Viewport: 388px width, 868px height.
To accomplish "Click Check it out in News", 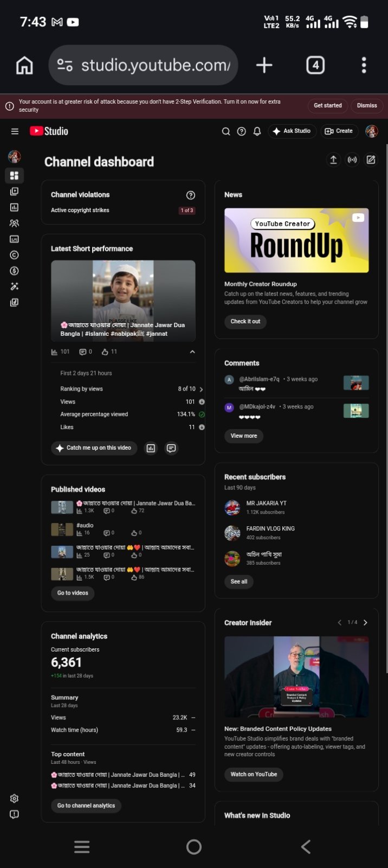I will pyautogui.click(x=245, y=321).
